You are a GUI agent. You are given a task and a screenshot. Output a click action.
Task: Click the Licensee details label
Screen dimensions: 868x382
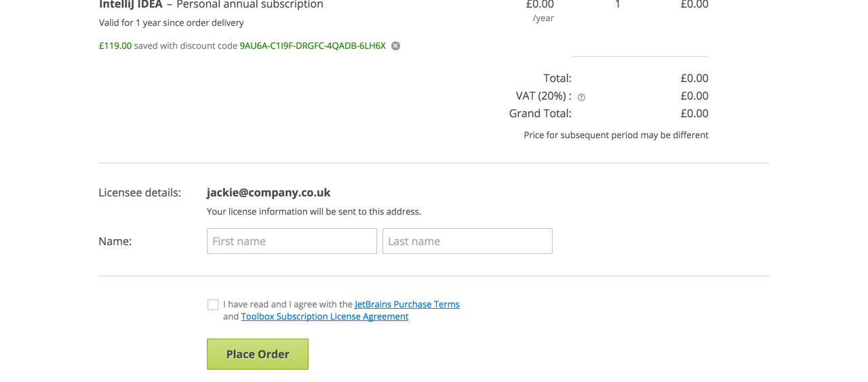pos(140,192)
